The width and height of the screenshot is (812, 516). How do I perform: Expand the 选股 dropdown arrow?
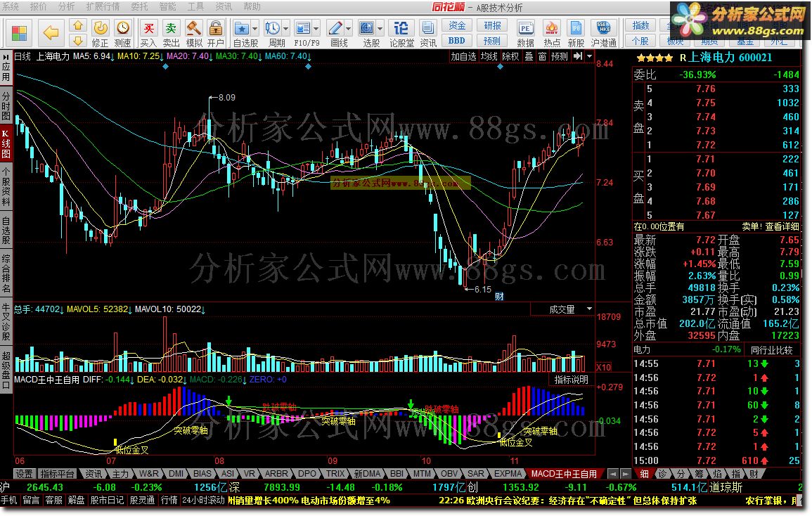click(380, 29)
